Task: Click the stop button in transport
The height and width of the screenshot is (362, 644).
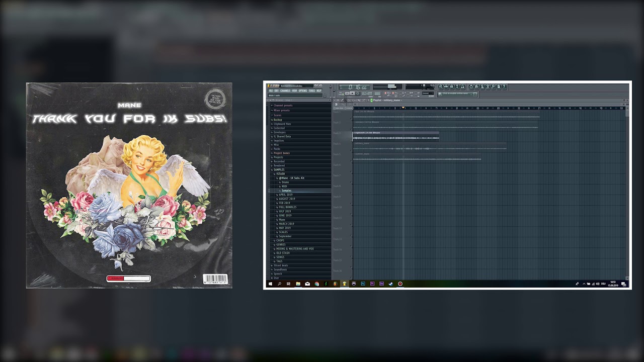Action: pyautogui.click(x=352, y=93)
